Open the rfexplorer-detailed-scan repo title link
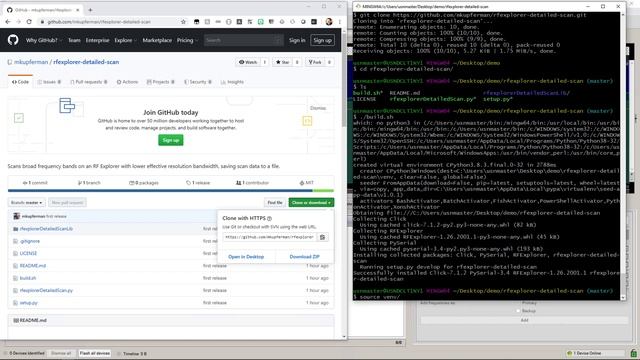The height and width of the screenshot is (360, 640). (86, 62)
